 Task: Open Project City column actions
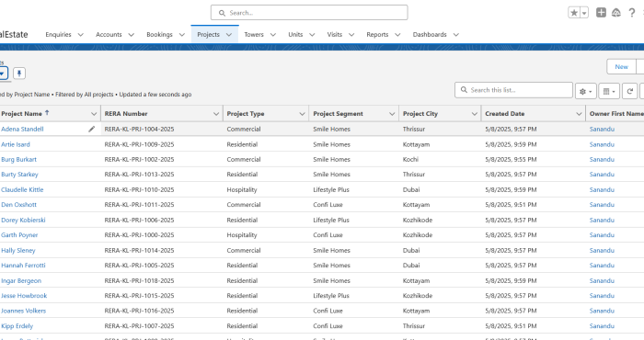click(x=475, y=114)
